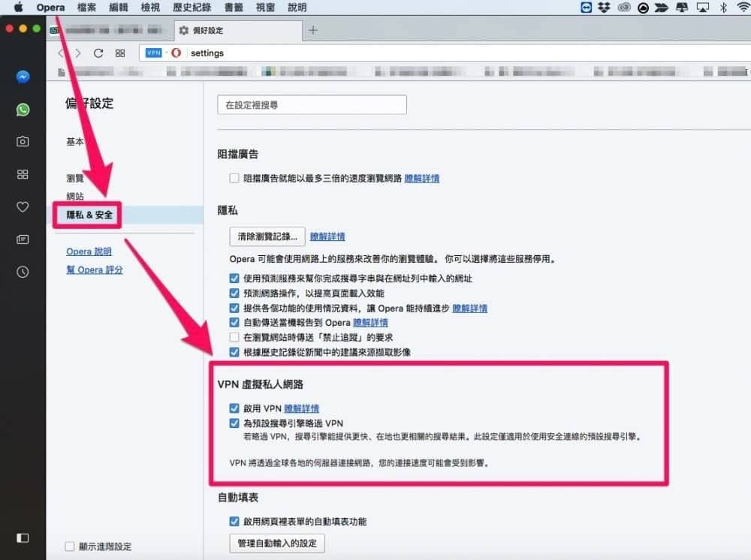751x560 pixels.
Task: Open 瞭解詳情 link next to 啟用 VPN
Action: click(301, 408)
